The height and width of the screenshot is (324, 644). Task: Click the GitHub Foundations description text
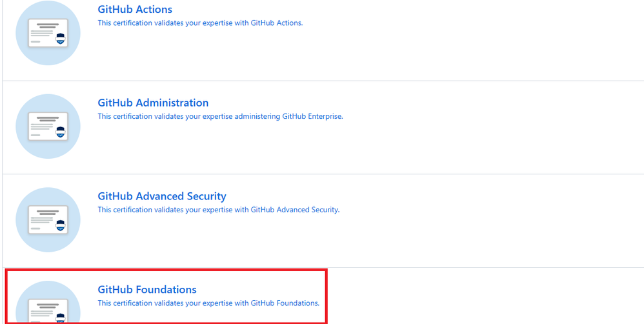(x=208, y=303)
